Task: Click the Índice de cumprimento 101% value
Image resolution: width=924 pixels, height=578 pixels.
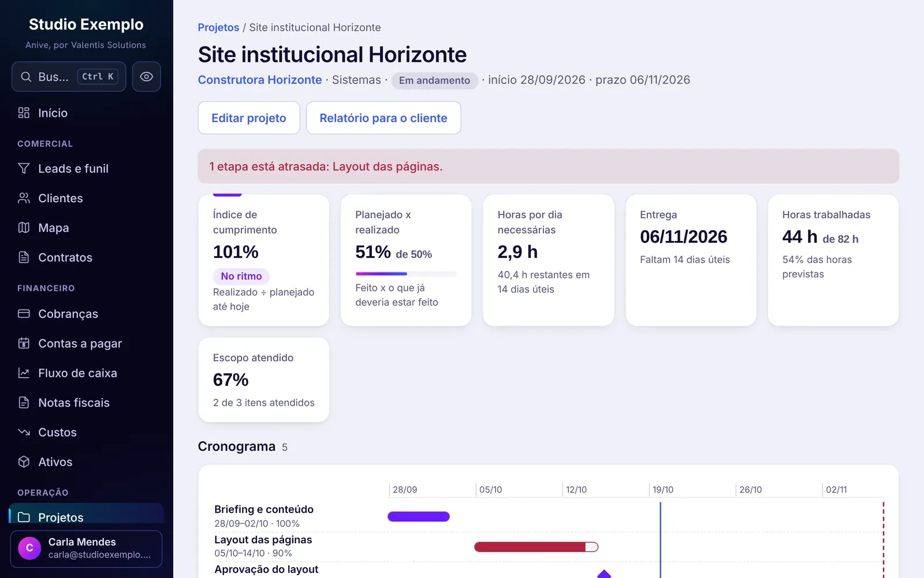Action: (x=236, y=252)
